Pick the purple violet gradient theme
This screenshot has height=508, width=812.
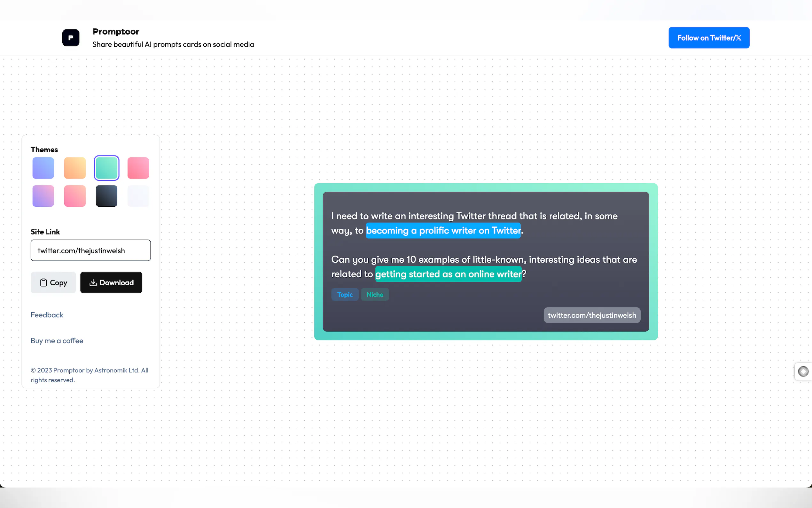[43, 196]
